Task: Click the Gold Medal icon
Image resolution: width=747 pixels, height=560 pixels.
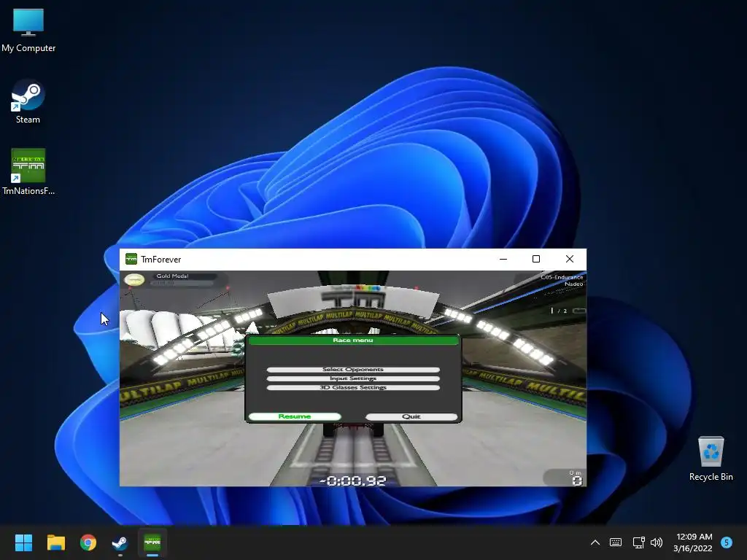Action: click(134, 279)
